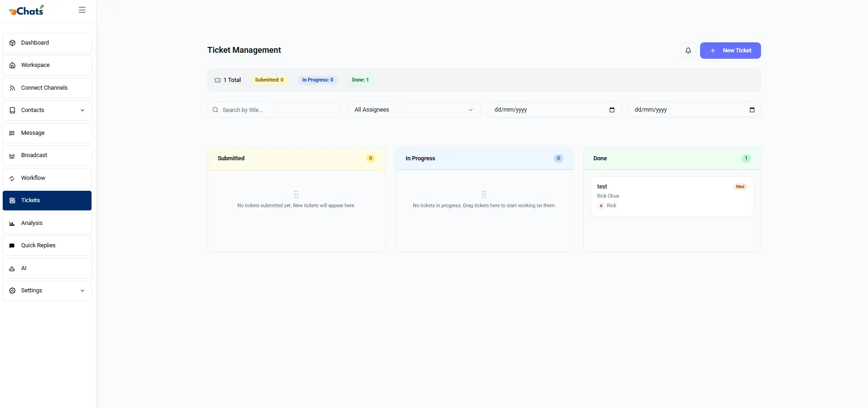Viewport: 868px width, 408px height.
Task: Click the Done column count badge 1
Action: coord(746,158)
